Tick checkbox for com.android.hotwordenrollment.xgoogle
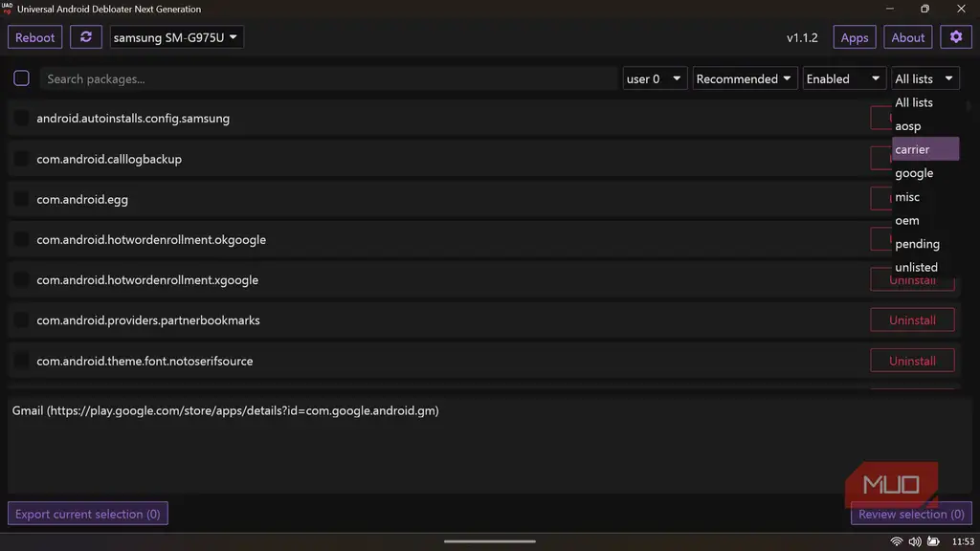This screenshot has height=551, width=980. click(x=21, y=280)
